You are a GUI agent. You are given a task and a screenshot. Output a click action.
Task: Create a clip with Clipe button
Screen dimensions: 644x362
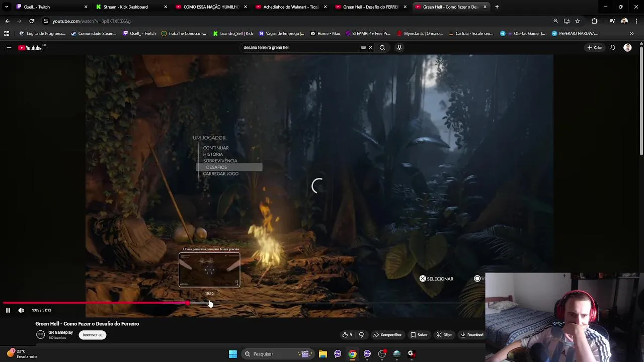click(x=444, y=335)
